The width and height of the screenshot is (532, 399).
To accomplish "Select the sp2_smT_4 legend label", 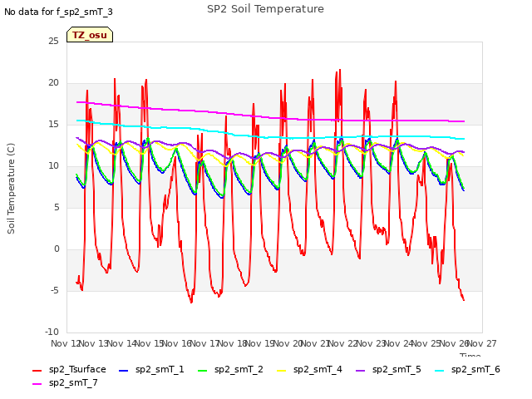I will pyautogui.click(x=318, y=369).
